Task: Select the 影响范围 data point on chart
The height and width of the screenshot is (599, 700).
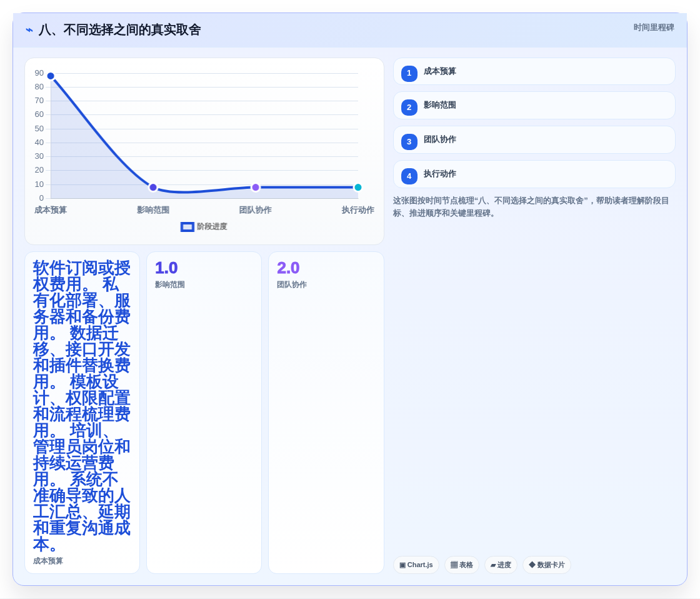Action: click(x=153, y=187)
